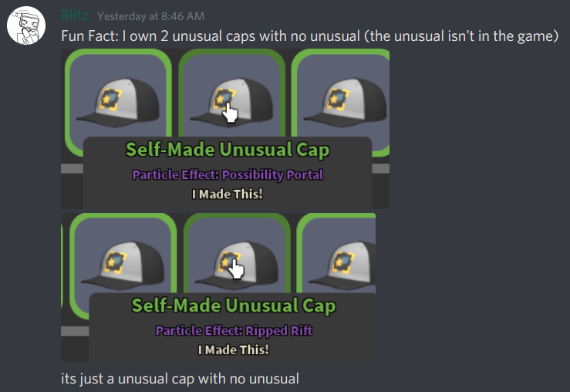570x392 pixels.
Task: Open the Ripped Rift tooltip image
Action: tap(218, 287)
